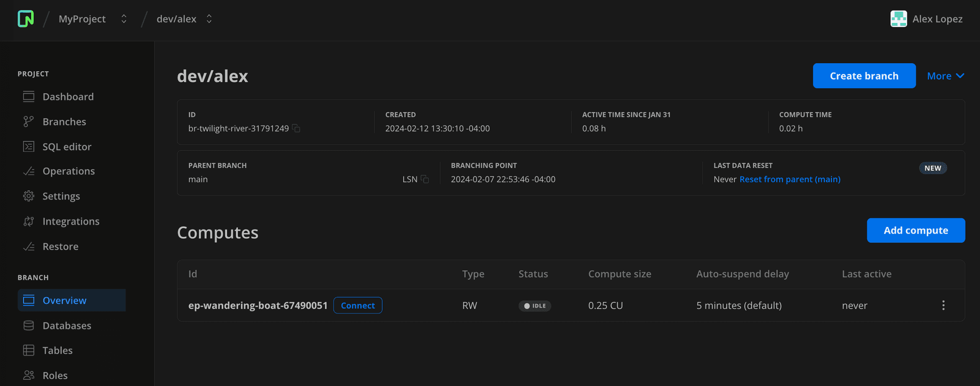
Task: Click Connect next to ep-wandering-boat-67490051
Action: (357, 305)
